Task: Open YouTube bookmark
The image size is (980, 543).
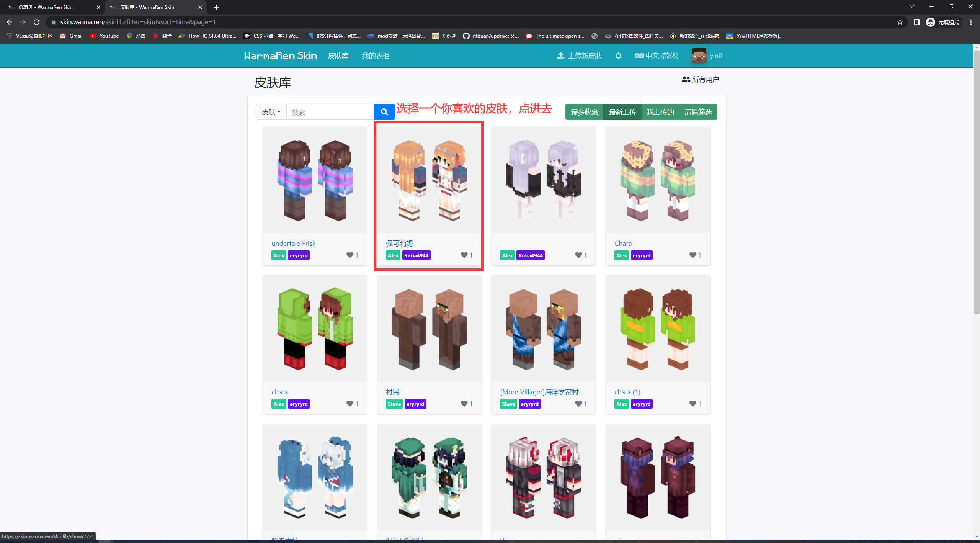Action: pos(104,36)
